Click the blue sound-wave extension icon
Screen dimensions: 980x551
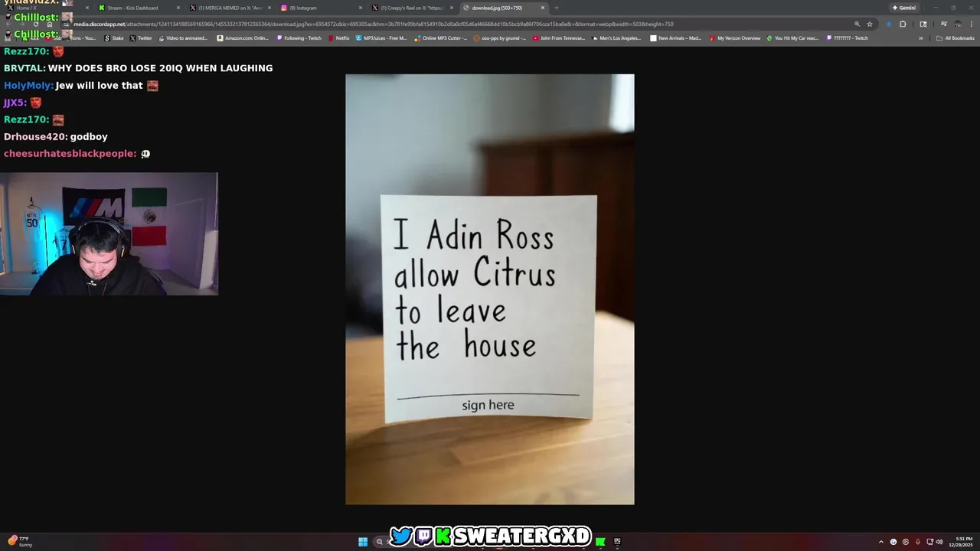tap(888, 24)
